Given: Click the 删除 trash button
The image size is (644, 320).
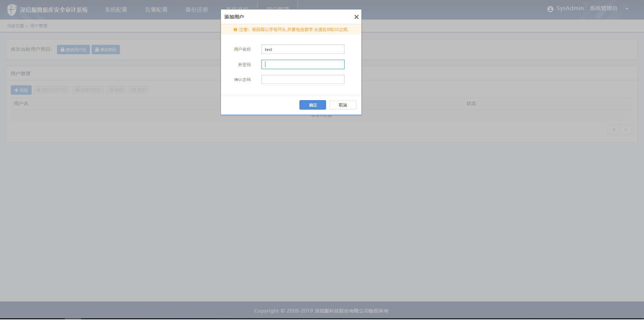Looking at the screenshot, I should 117,90.
